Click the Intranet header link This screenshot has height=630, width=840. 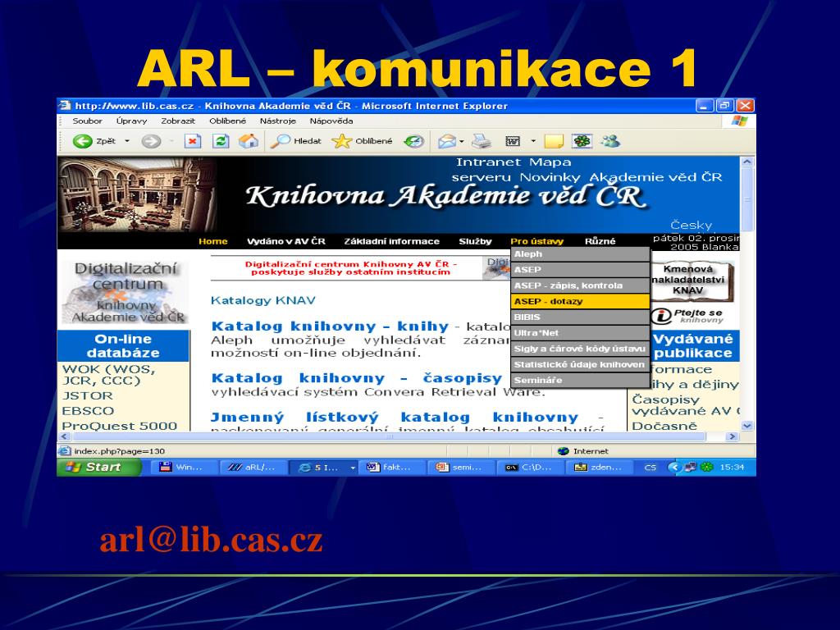coord(488,162)
